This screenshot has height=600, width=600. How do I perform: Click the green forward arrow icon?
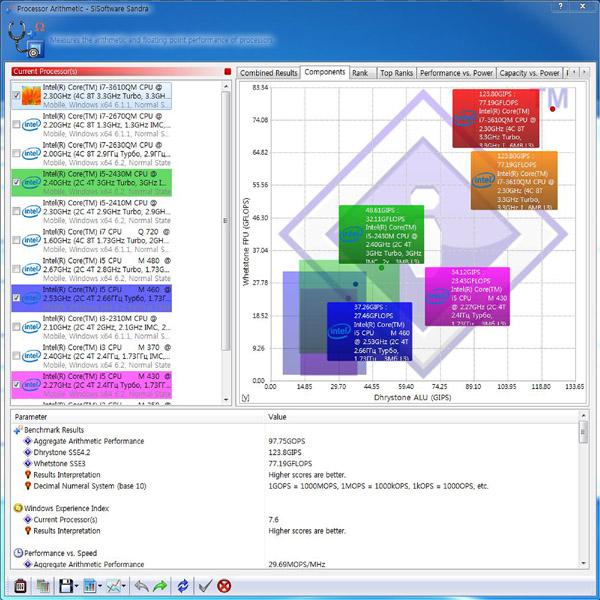coord(160,586)
